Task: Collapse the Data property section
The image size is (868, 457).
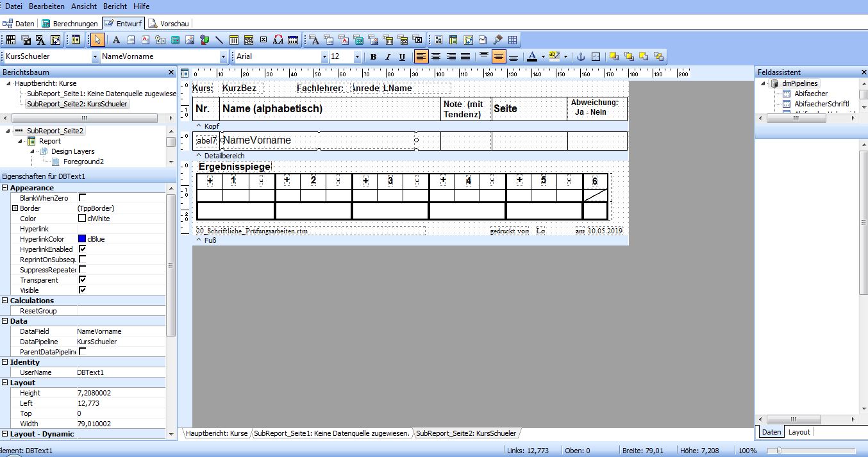Action: click(x=5, y=321)
